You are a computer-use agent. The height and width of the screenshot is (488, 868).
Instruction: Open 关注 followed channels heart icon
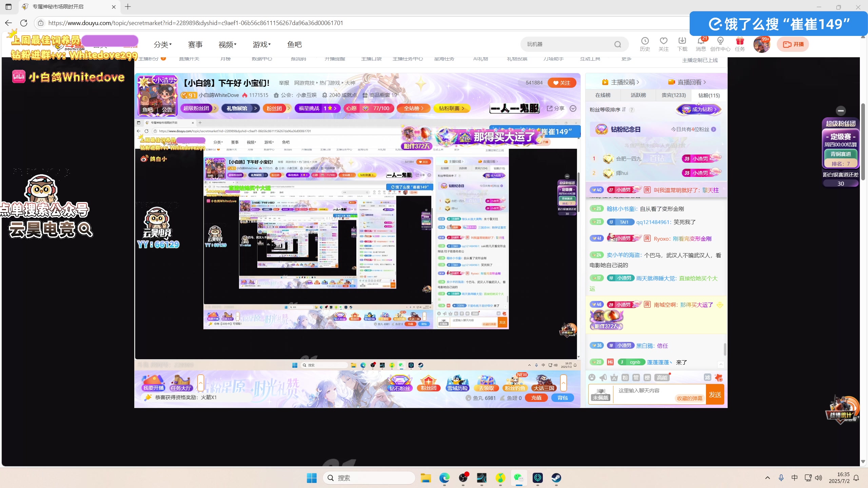[664, 44]
